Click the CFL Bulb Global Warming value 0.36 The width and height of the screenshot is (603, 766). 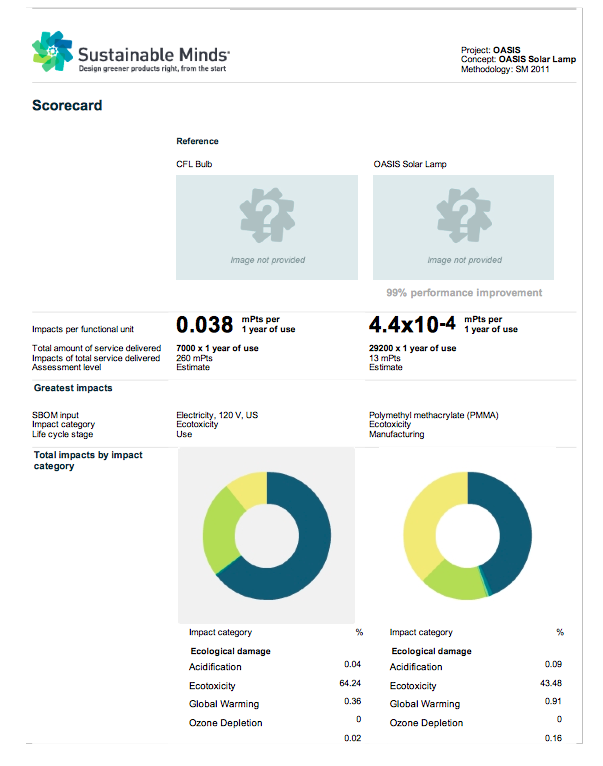click(x=352, y=702)
